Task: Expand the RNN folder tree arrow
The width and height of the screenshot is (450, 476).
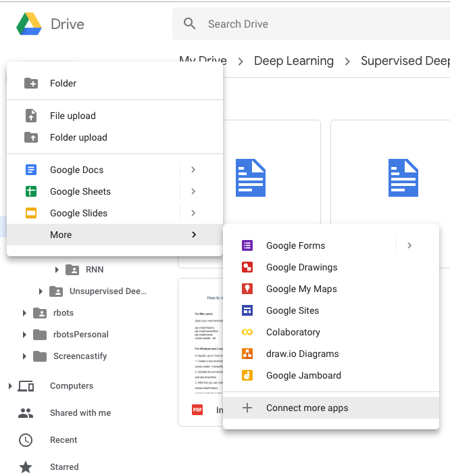Action: coord(57,269)
